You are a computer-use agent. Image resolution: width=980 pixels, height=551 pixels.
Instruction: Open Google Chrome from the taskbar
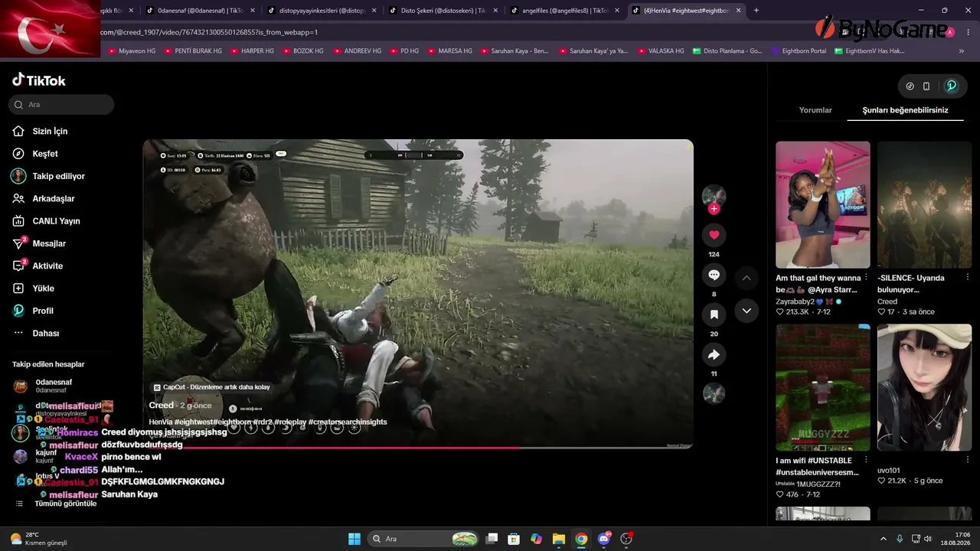[581, 539]
